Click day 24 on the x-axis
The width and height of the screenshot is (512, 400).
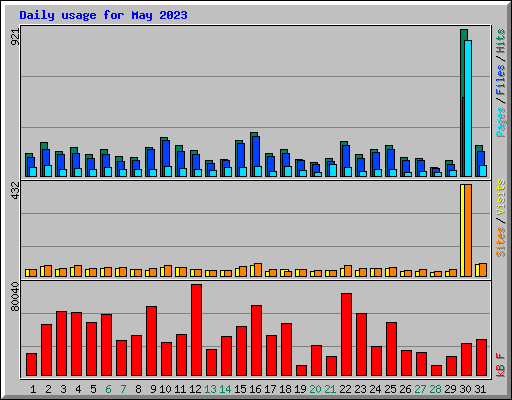pyautogui.click(x=375, y=389)
